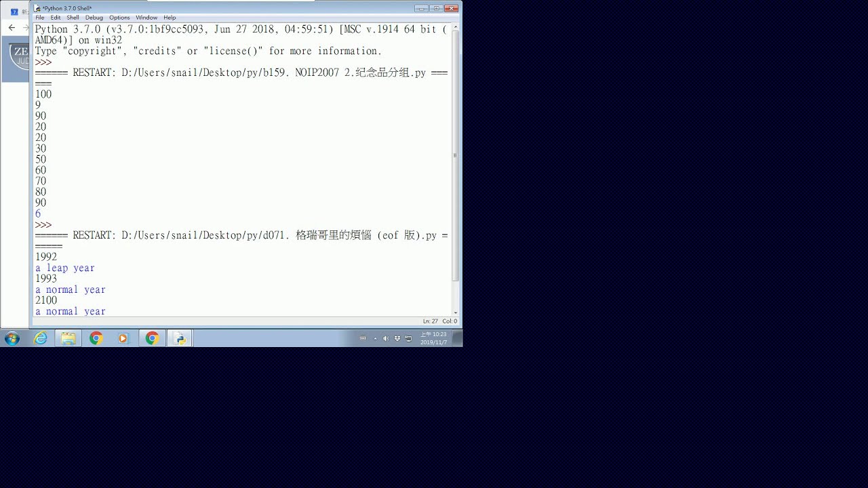Click the shell scrollbar down arrow

pyautogui.click(x=456, y=312)
